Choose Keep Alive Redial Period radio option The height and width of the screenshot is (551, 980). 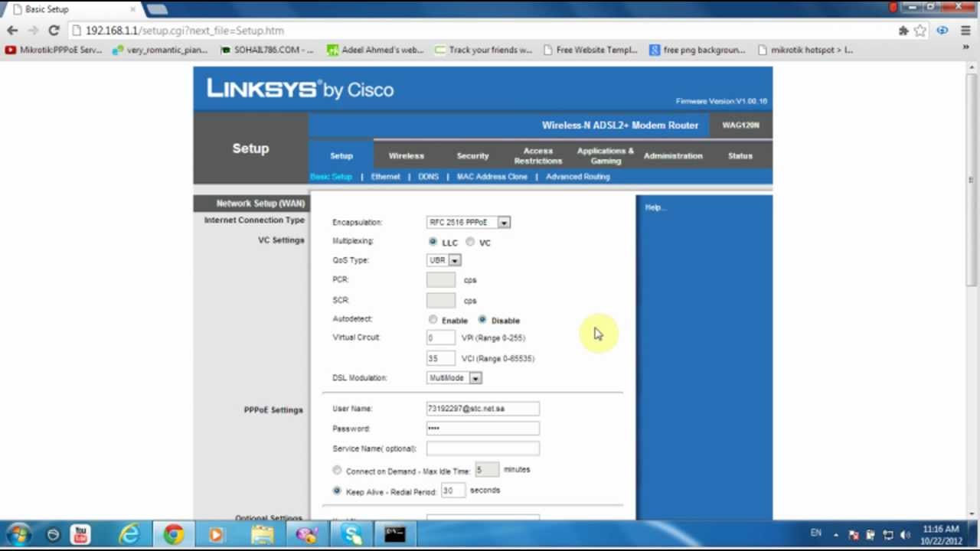pyautogui.click(x=337, y=491)
